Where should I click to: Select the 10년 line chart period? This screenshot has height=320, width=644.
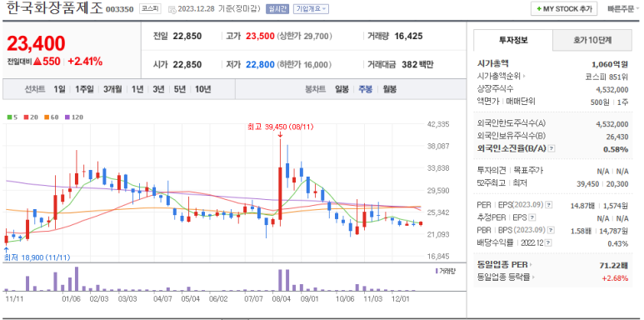pos(203,89)
